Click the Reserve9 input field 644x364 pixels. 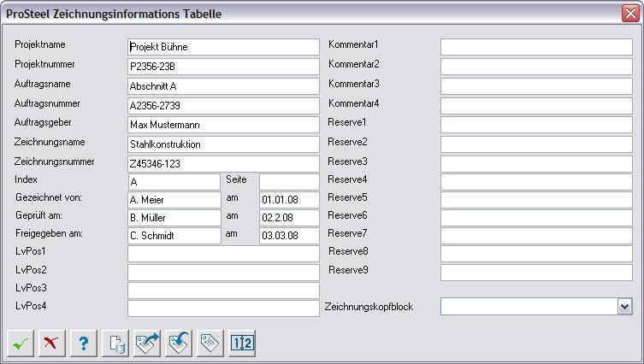(x=536, y=273)
